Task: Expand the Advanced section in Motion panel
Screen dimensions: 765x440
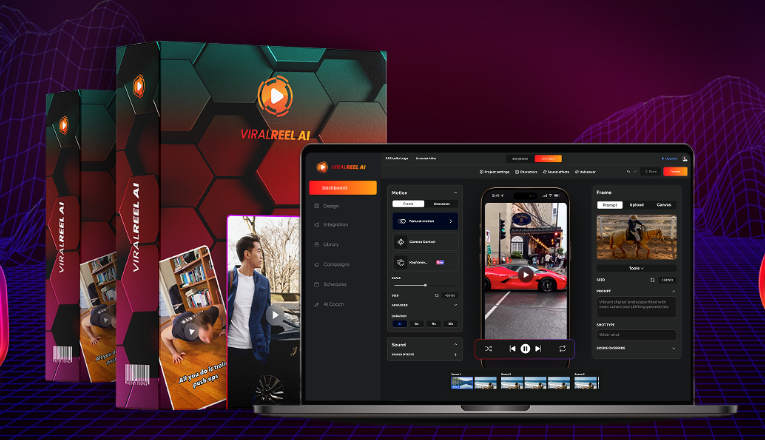Action: click(x=455, y=305)
